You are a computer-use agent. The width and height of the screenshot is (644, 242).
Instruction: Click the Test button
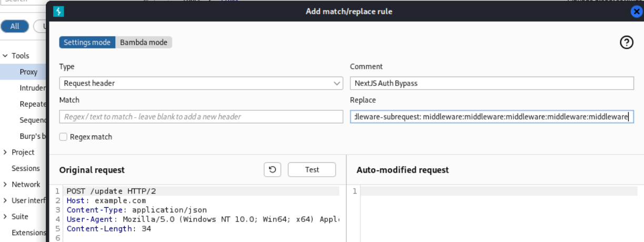(311, 169)
